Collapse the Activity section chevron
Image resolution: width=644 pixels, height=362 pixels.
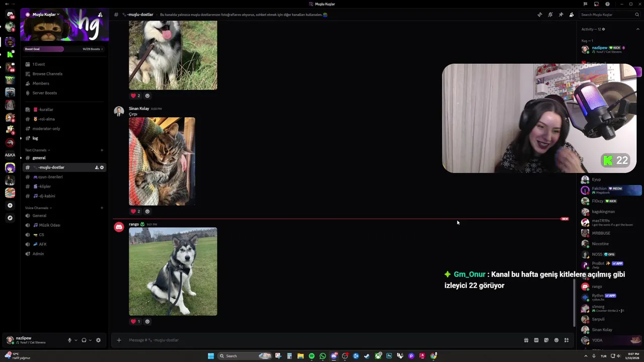(638, 29)
